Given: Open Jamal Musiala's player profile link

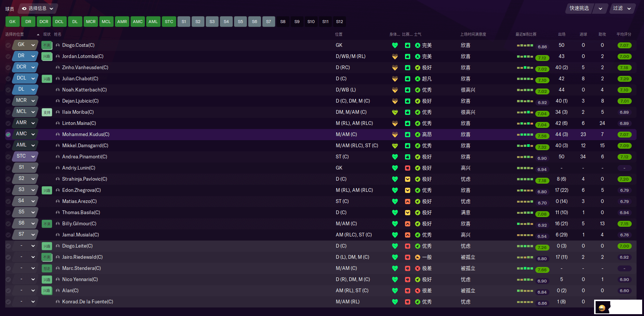Looking at the screenshot, I should (x=80, y=235).
